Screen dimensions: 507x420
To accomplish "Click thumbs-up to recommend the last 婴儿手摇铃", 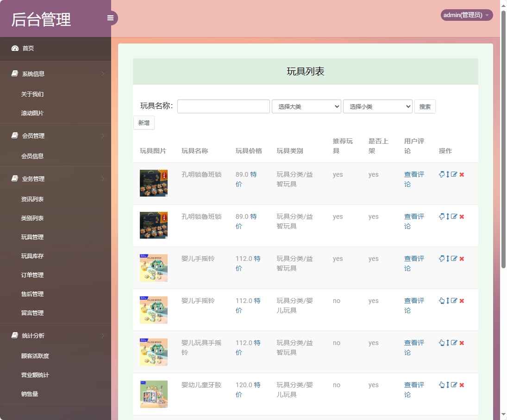I will [x=441, y=300].
